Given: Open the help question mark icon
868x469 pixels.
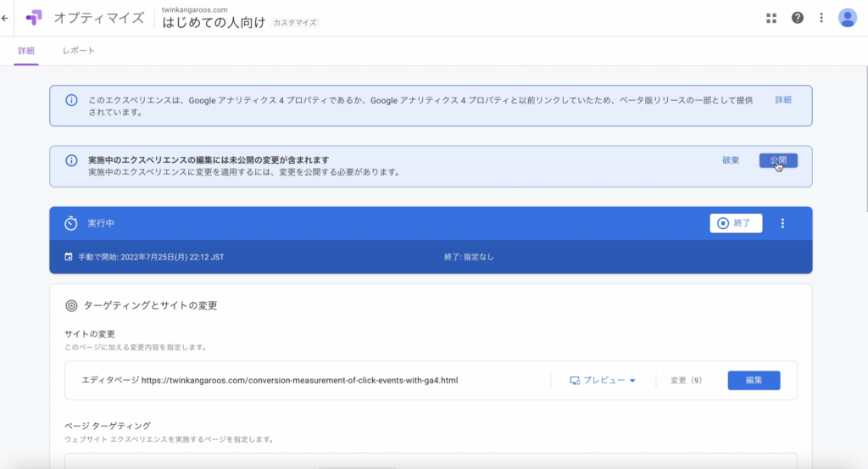Looking at the screenshot, I should coord(797,18).
